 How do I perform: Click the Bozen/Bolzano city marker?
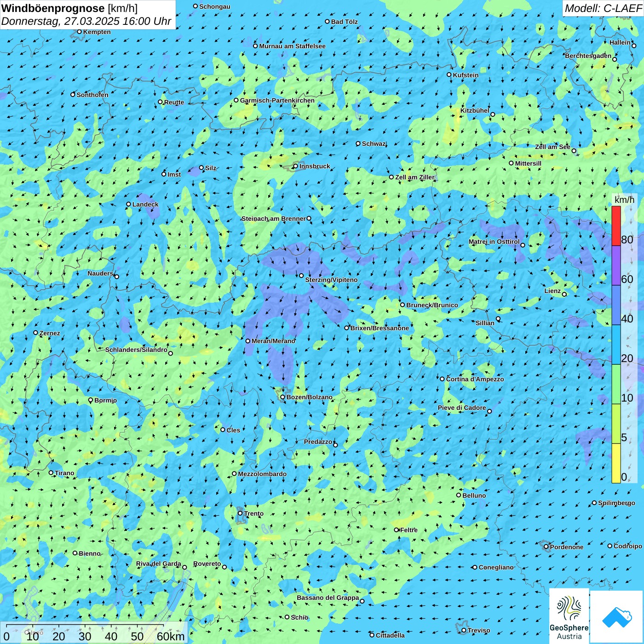(x=283, y=397)
